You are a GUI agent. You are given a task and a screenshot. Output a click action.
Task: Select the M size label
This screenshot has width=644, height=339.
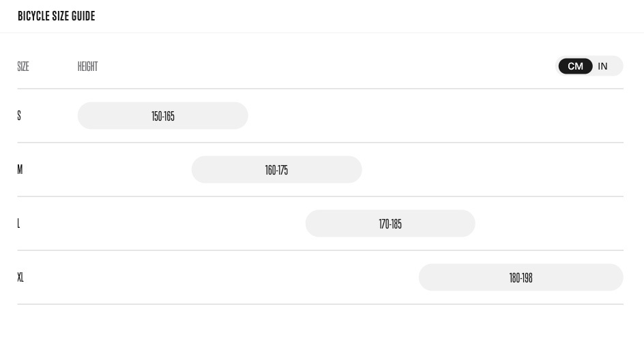20,169
